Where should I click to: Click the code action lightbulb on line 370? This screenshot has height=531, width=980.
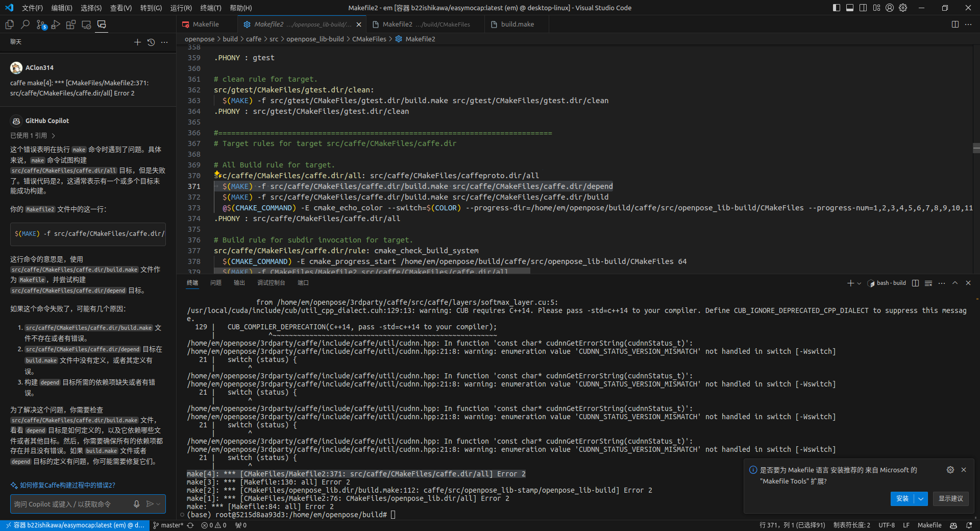pyautogui.click(x=217, y=174)
